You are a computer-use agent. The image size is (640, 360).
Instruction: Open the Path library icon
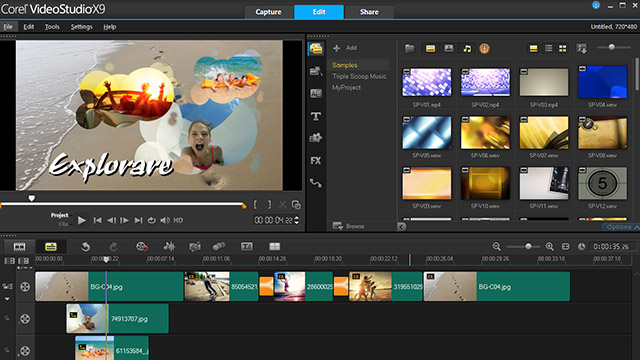pos(316,183)
